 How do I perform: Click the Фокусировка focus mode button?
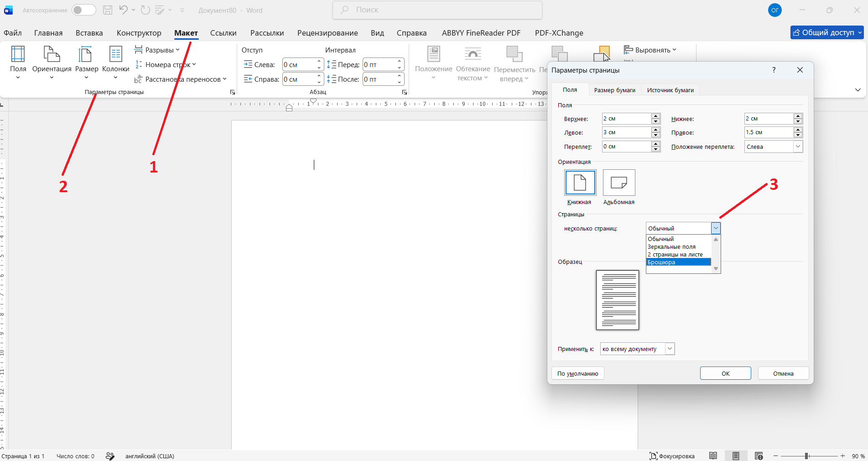point(672,456)
